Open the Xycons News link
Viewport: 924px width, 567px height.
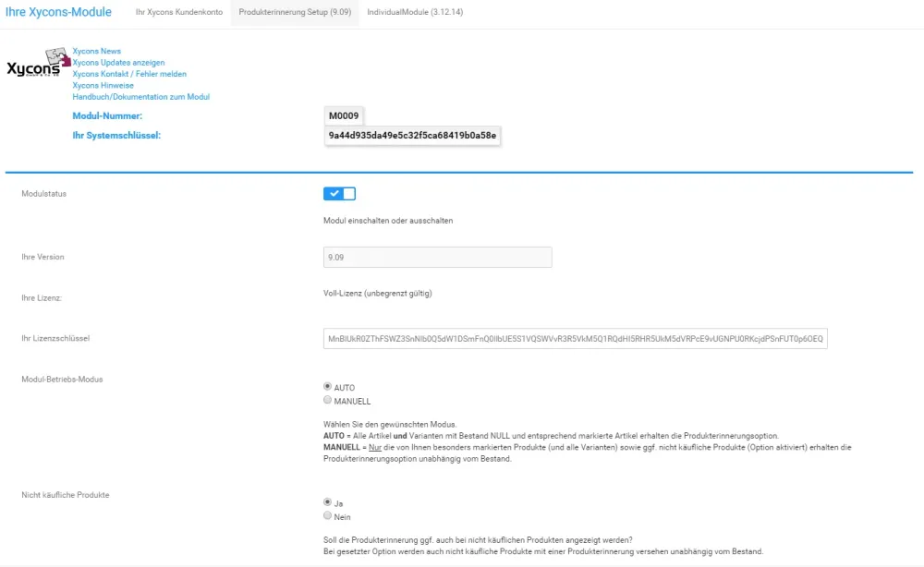point(97,51)
